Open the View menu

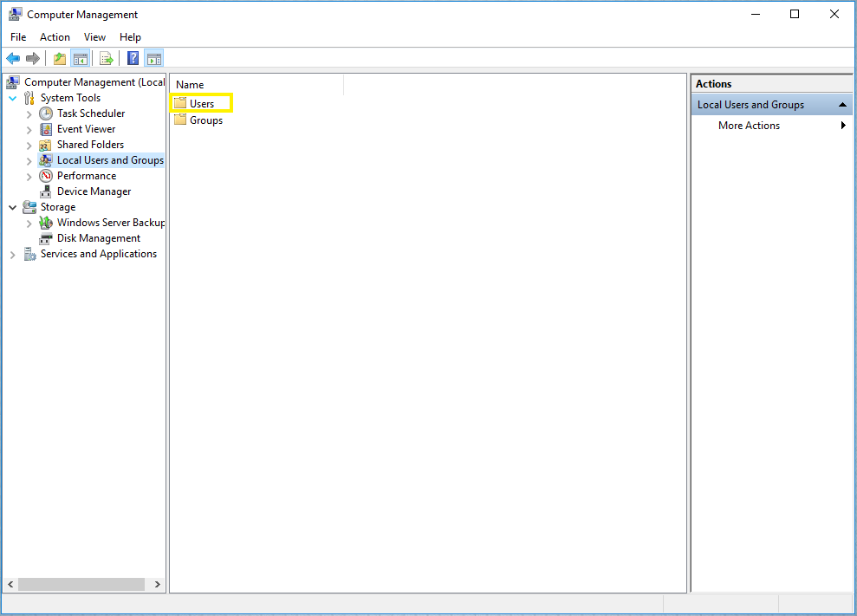[x=94, y=37]
